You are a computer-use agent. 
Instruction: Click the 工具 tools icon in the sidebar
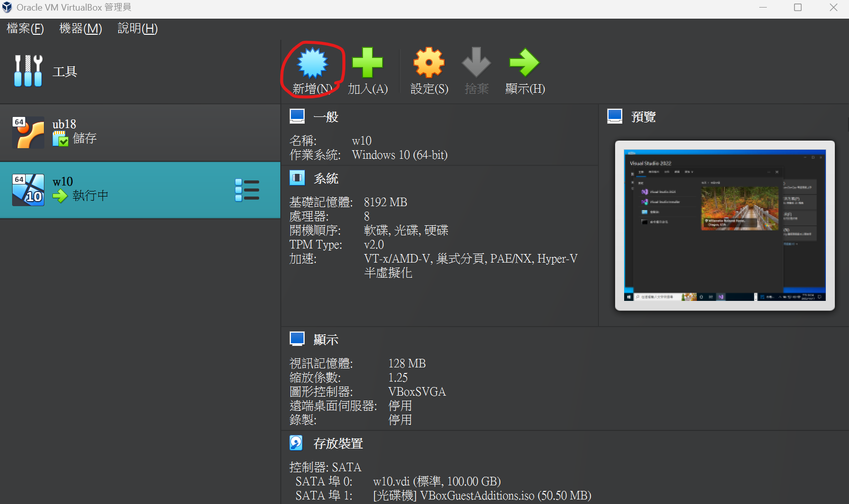28,70
